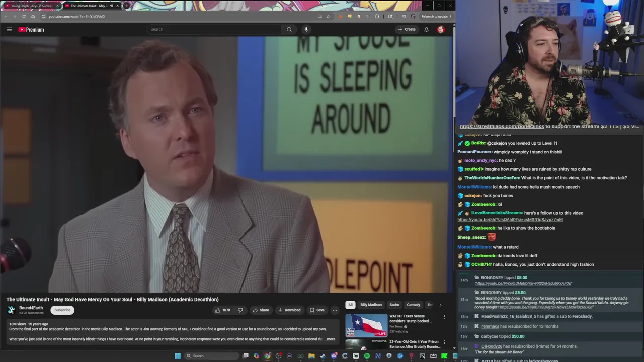The height and width of the screenshot is (362, 644).
Task: Open Excel icon on taskbar
Action: click(300, 356)
